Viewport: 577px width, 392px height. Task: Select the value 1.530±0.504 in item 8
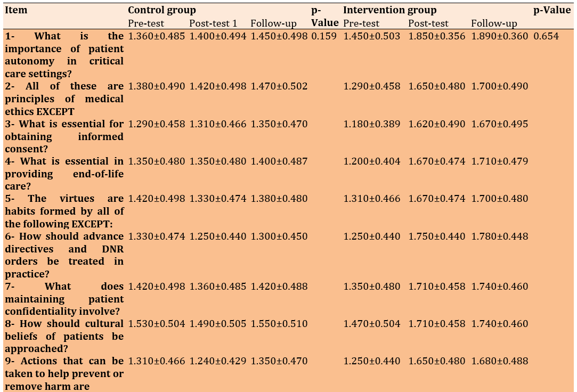coord(157,324)
